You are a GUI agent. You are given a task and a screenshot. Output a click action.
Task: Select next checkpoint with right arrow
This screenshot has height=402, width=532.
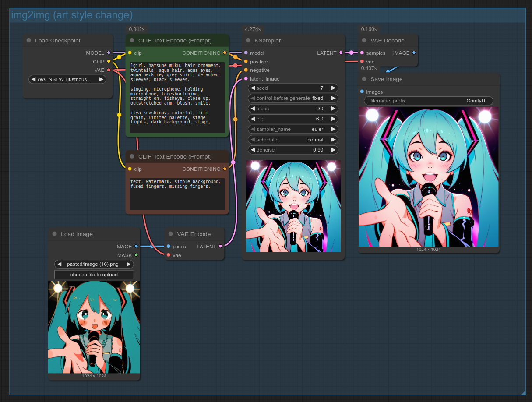pyautogui.click(x=101, y=79)
